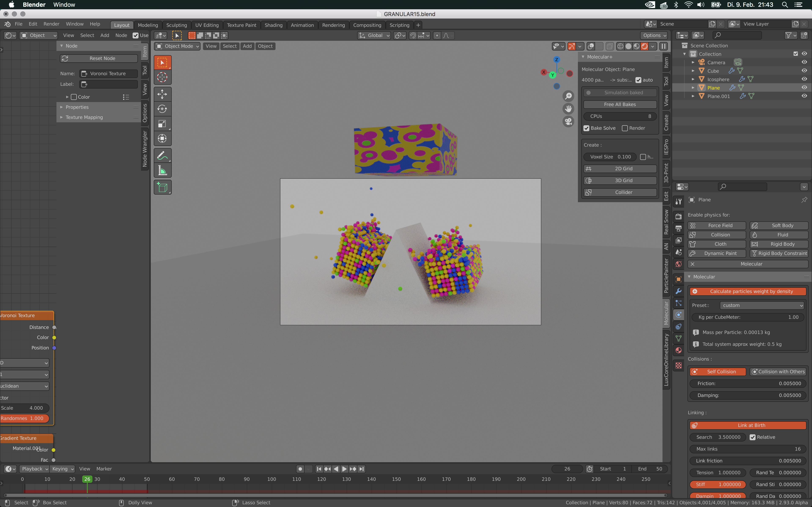Activate the Add Cube tool
The width and height of the screenshot is (812, 507).
[x=162, y=187]
